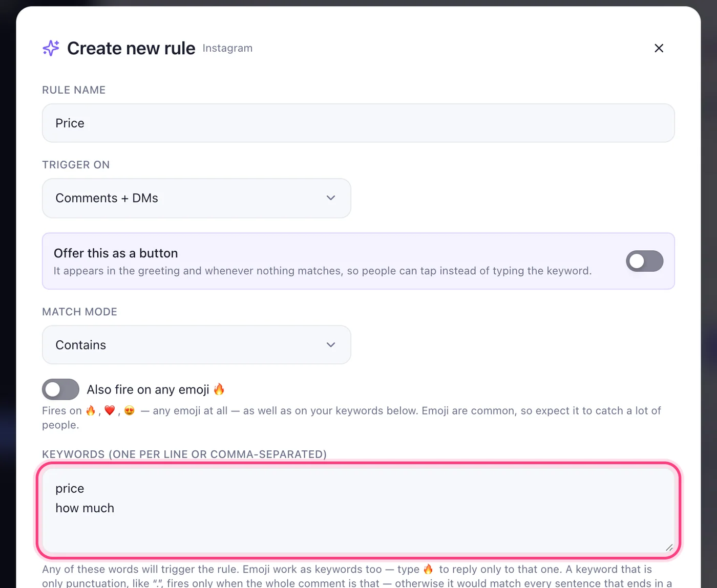Grab the keywords textarea resize handle
717x588 pixels.
[x=669, y=547]
